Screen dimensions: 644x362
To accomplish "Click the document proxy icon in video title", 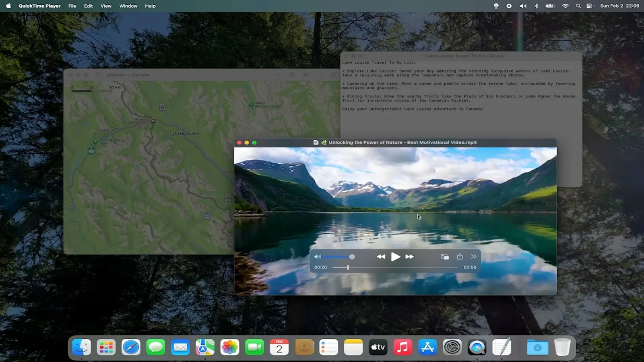I will [316, 142].
